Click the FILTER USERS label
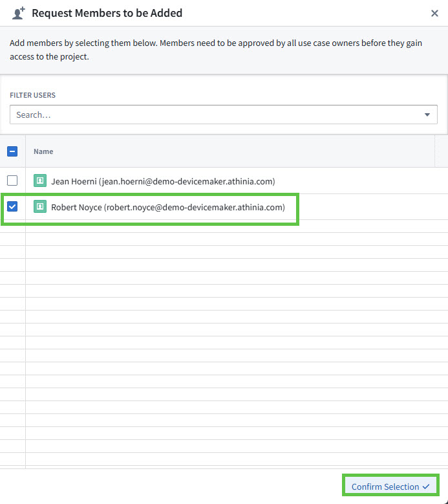Image resolution: width=448 pixels, height=504 pixels. point(32,95)
